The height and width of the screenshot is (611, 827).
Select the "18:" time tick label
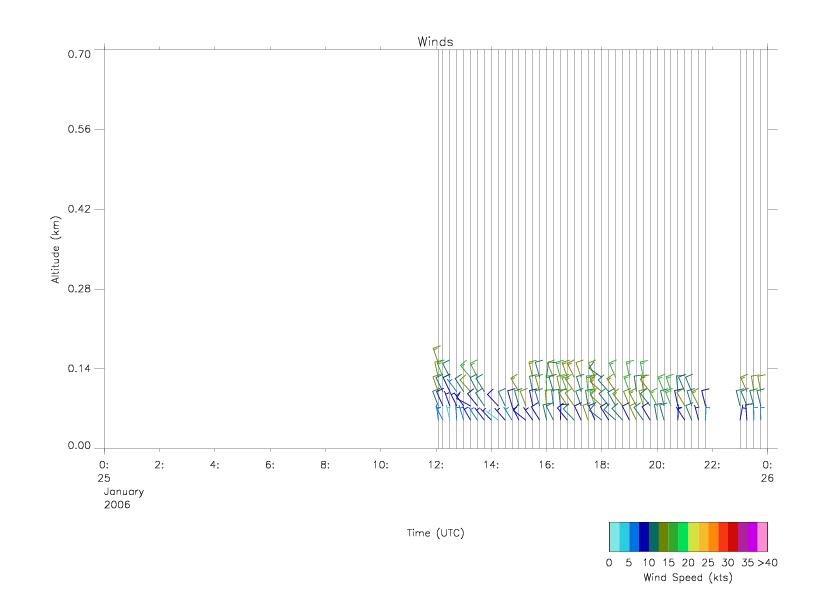[601, 465]
